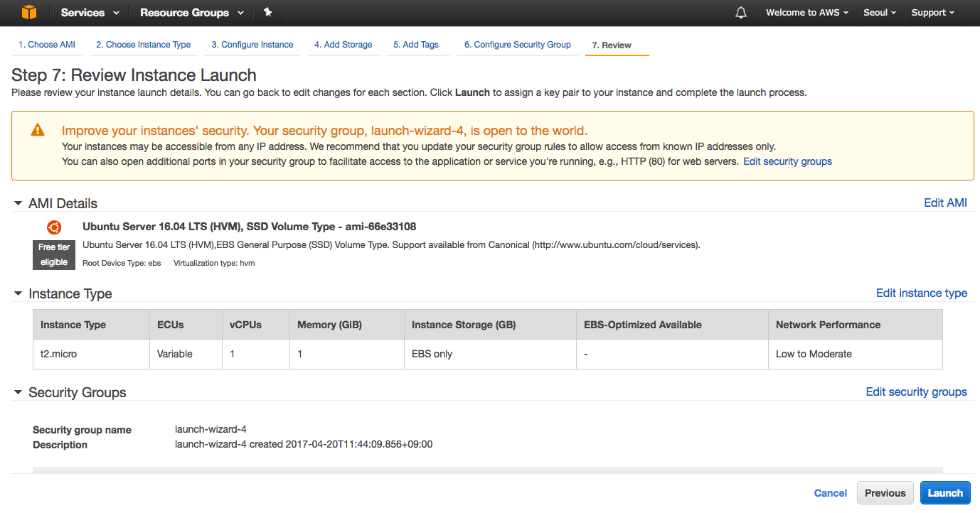The height and width of the screenshot is (513, 980).
Task: Go to step 4 Add Storage
Action: point(343,45)
